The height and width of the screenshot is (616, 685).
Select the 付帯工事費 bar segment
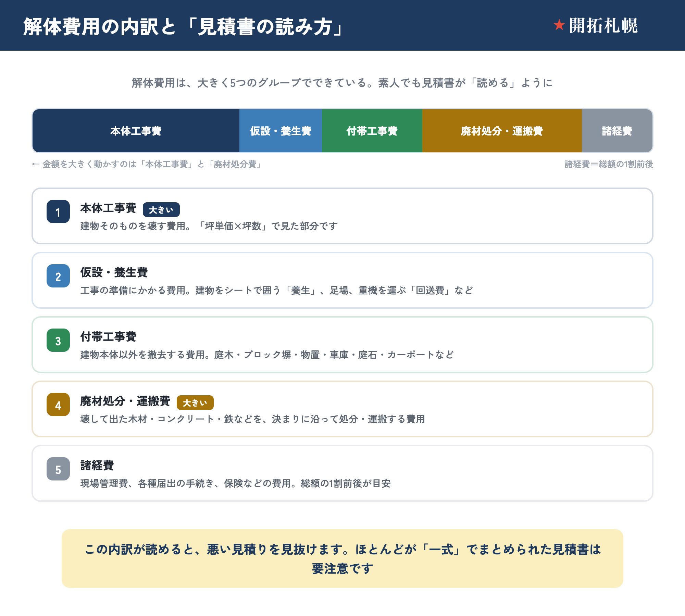[x=372, y=131]
